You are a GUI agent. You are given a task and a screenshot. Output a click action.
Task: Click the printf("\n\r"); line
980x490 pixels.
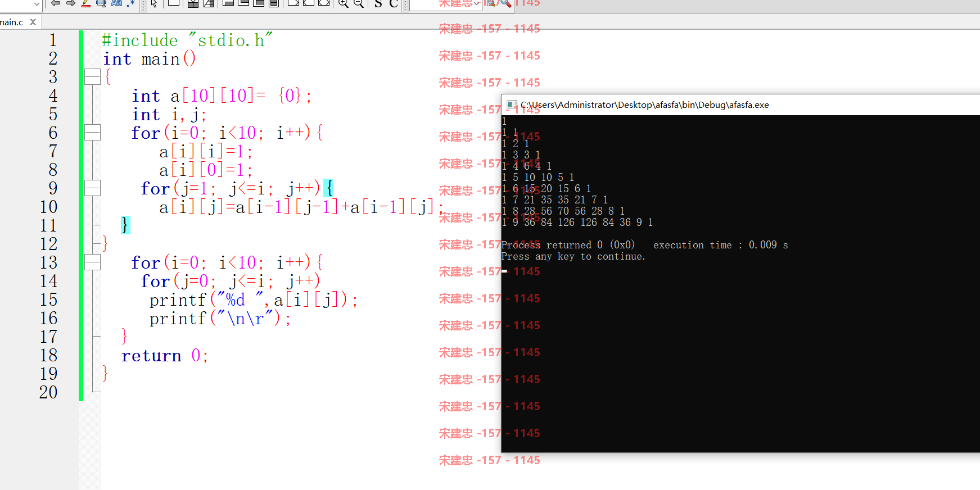pyautogui.click(x=220, y=319)
